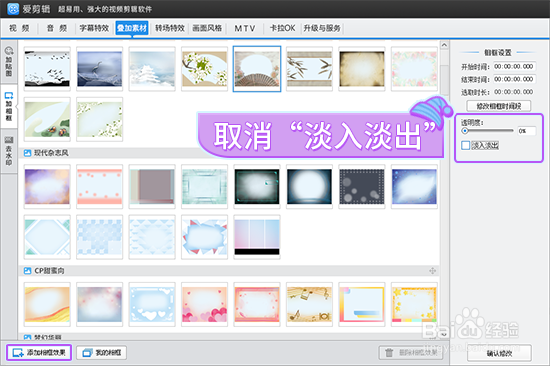
Task: Switch to the 音频 tab
Action: click(x=56, y=28)
